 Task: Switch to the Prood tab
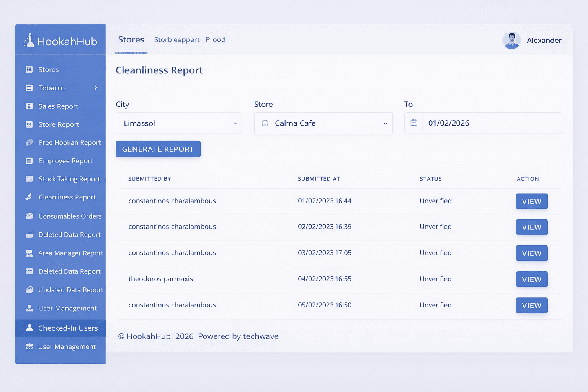[x=216, y=40]
